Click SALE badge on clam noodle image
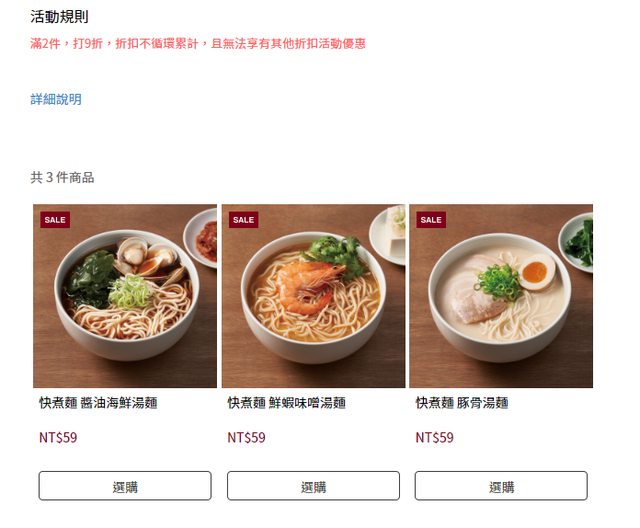The image size is (640, 528). (x=55, y=220)
